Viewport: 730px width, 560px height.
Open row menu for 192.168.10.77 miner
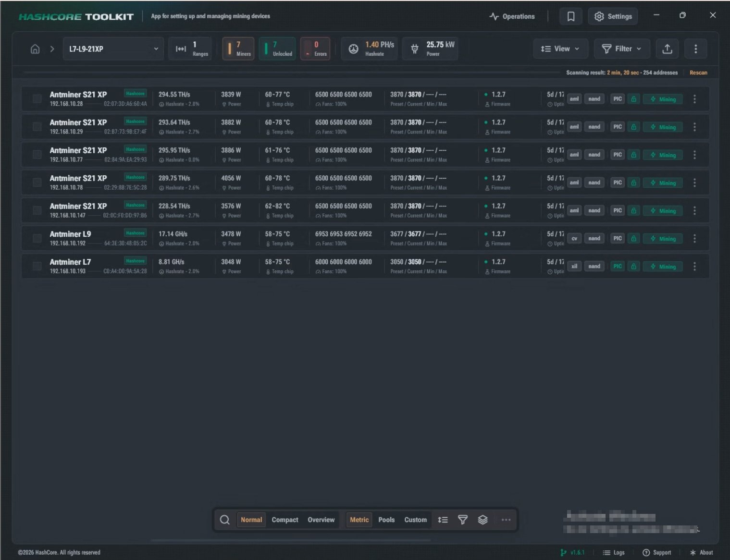(694, 155)
